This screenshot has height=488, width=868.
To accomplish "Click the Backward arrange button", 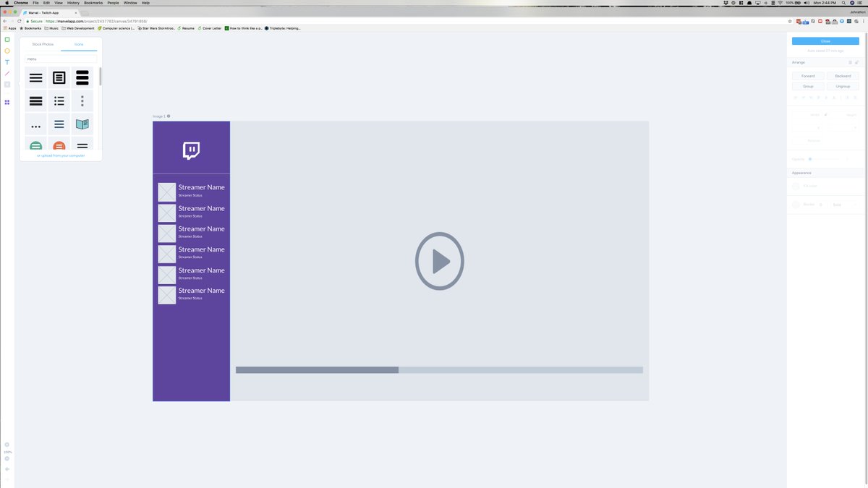I will 843,76.
